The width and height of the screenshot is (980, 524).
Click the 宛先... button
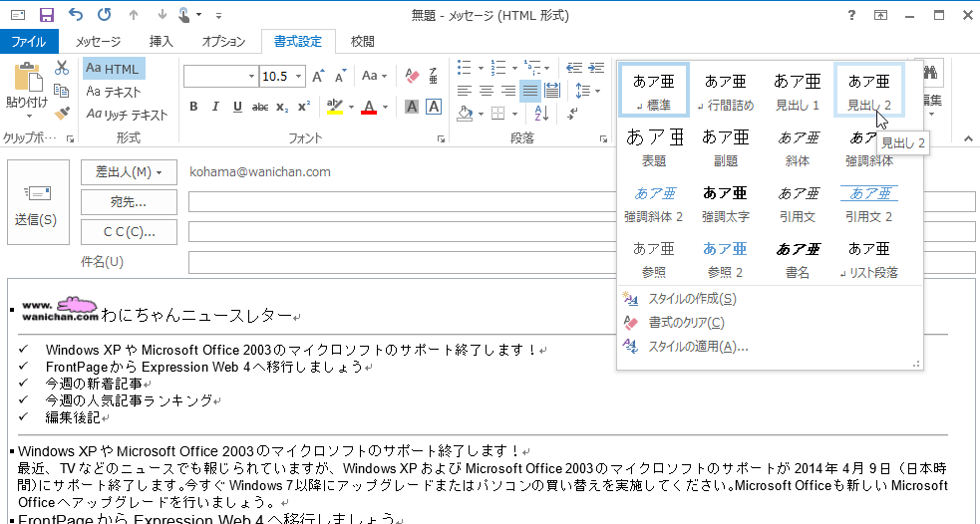click(129, 202)
